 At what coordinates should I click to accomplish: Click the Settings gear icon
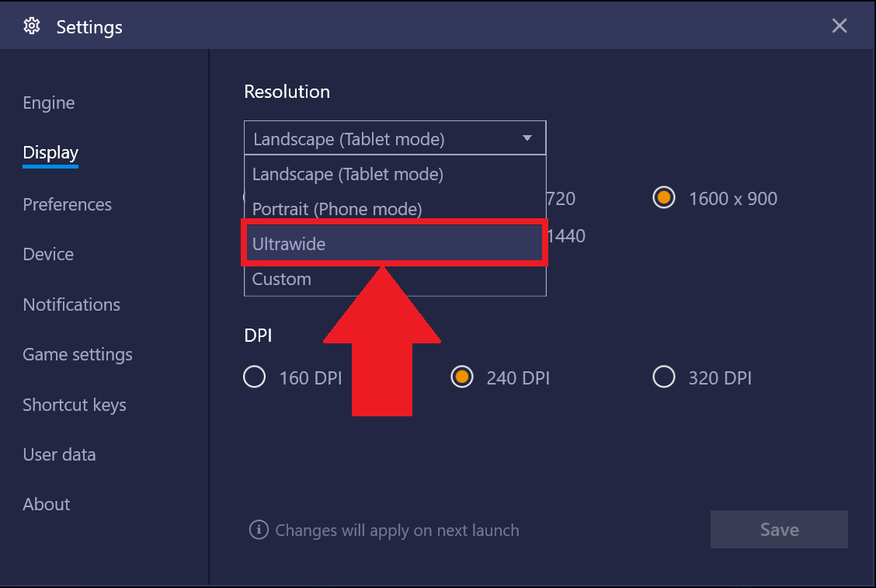(x=32, y=26)
